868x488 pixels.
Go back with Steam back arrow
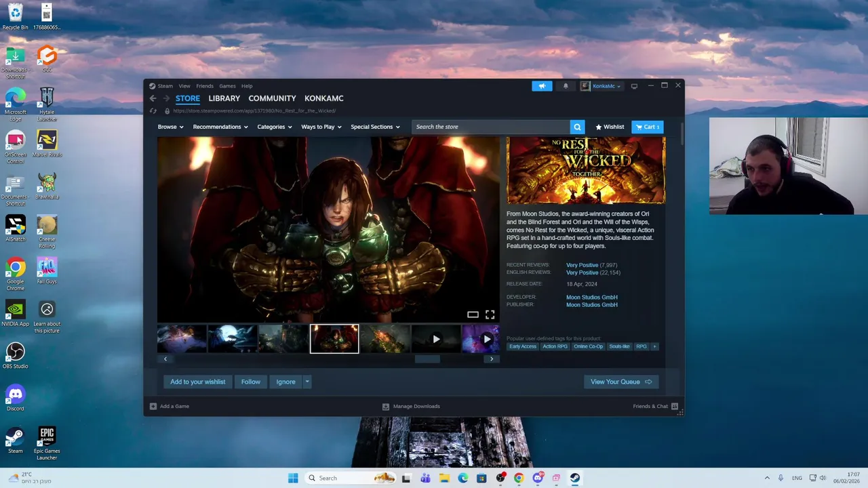click(153, 98)
